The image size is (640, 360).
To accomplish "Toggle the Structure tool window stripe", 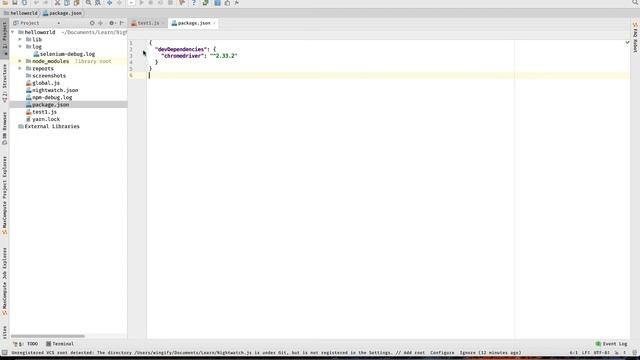I will 4,82.
